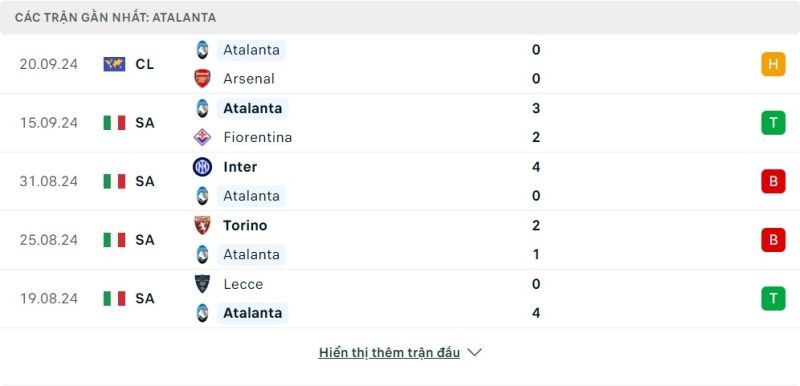Click the Italian flag on the 15.09.24 match
Viewport: 800px width, 386px height.
[x=114, y=123]
